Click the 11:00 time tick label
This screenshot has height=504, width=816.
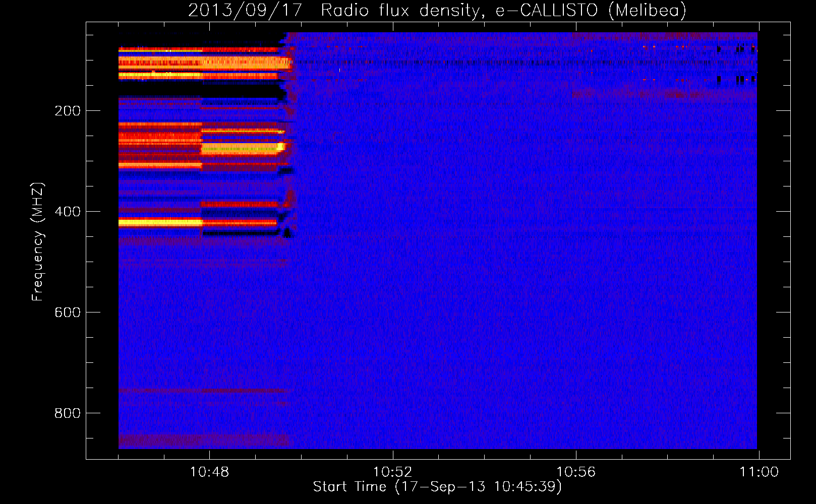pyautogui.click(x=759, y=472)
